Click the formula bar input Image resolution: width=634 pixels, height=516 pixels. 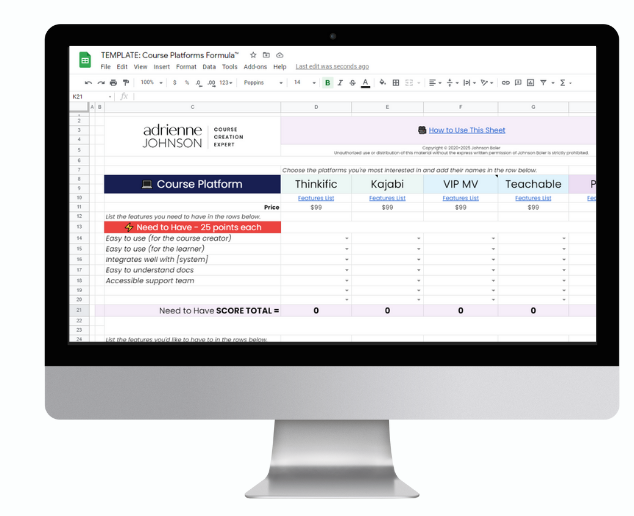click(x=364, y=97)
